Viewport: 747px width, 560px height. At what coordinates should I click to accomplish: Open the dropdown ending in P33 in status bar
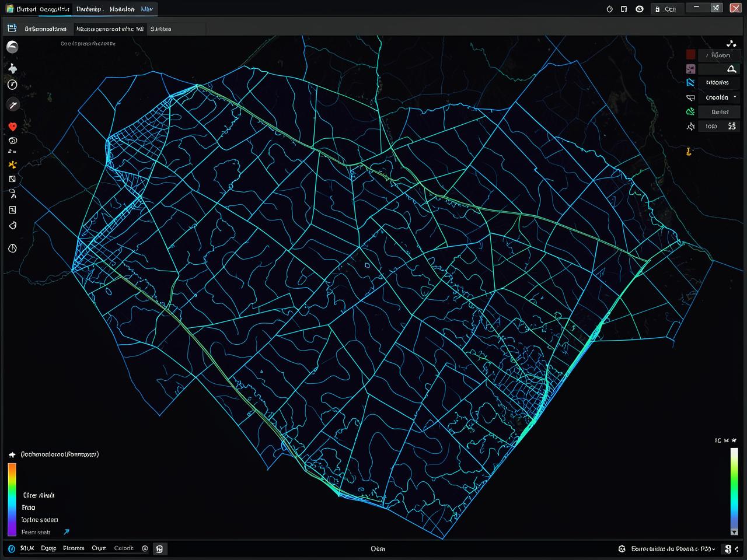point(673,549)
